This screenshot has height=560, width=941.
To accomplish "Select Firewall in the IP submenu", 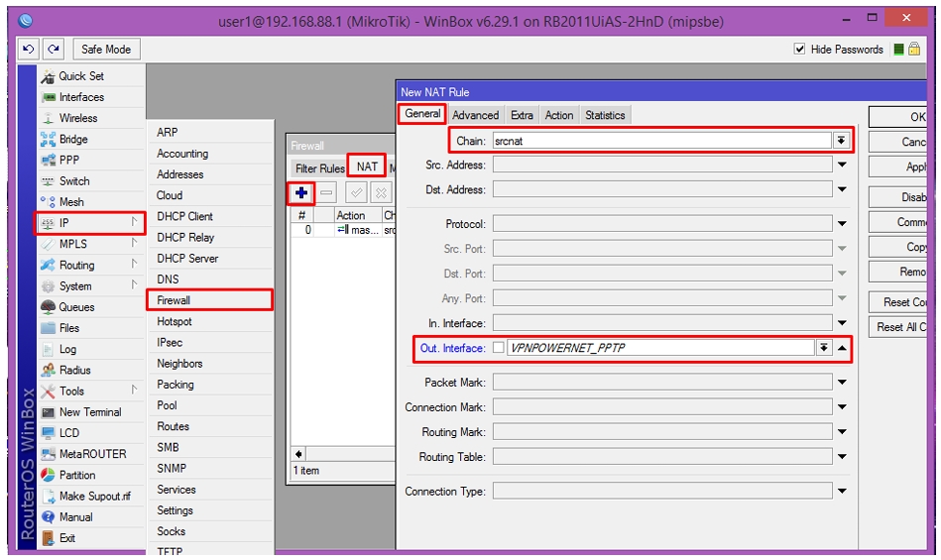I will click(210, 299).
